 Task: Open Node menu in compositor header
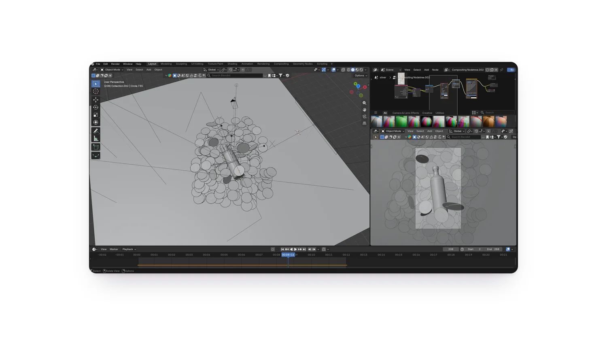[435, 70]
